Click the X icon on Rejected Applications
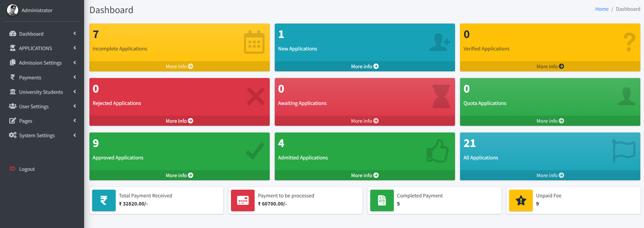644x228 pixels. click(256, 97)
